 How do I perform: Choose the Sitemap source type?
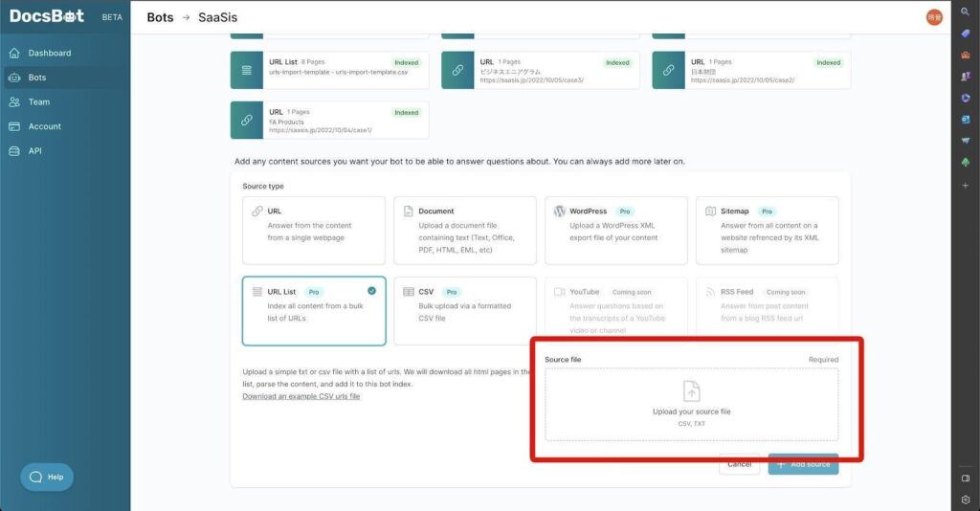coord(767,230)
